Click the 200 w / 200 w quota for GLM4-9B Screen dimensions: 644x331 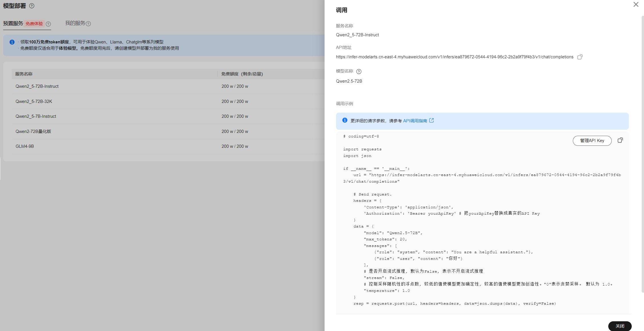[235, 146]
